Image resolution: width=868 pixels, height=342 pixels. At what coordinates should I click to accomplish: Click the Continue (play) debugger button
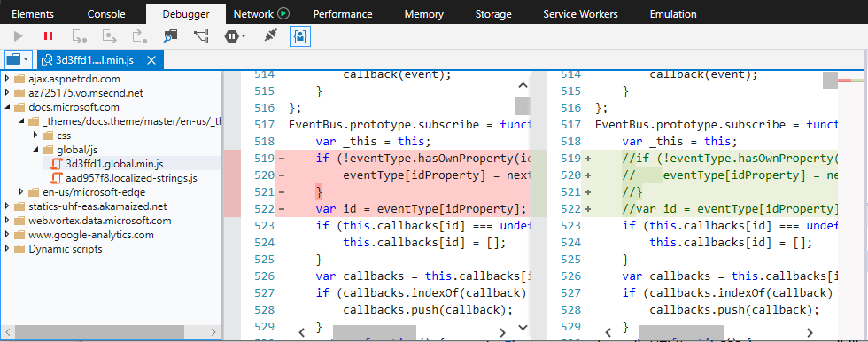pyautogui.click(x=19, y=36)
